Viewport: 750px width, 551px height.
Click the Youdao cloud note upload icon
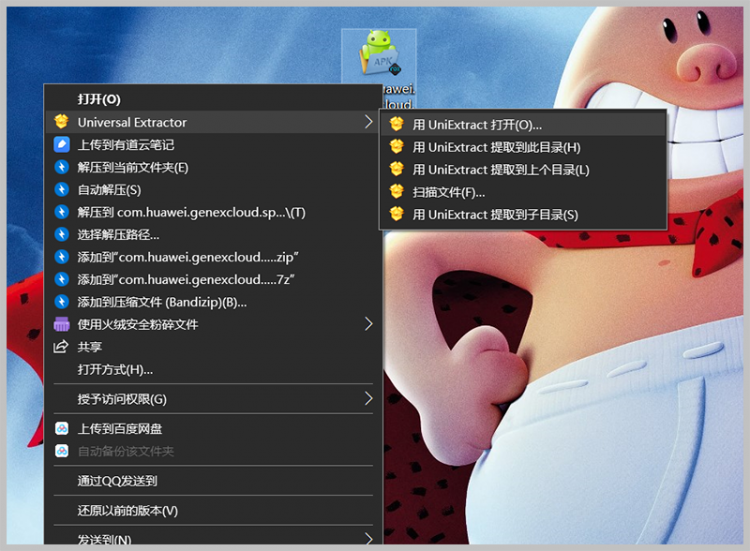61,144
